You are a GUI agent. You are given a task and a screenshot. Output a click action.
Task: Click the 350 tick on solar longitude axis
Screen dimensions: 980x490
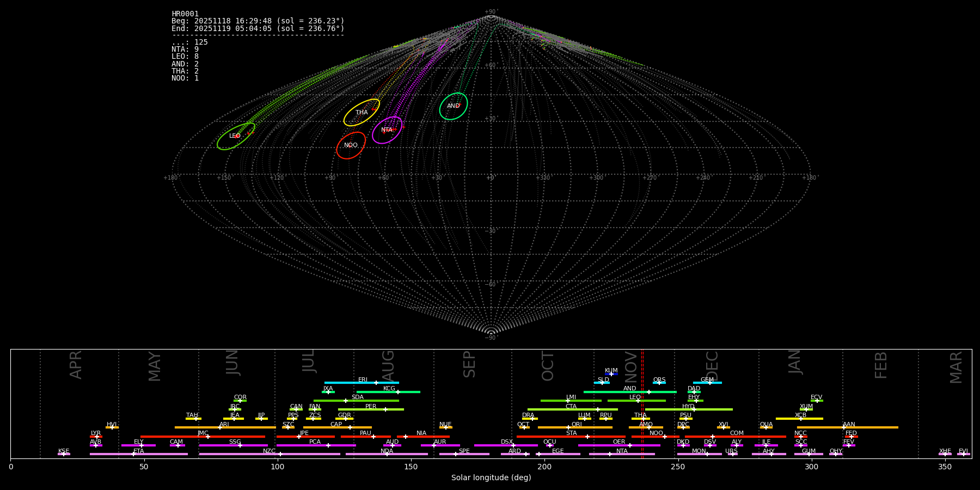click(x=945, y=467)
